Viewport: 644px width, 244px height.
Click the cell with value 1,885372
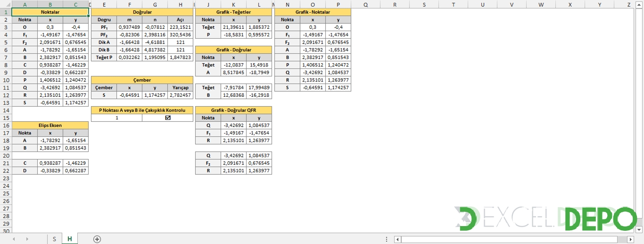tap(259, 27)
